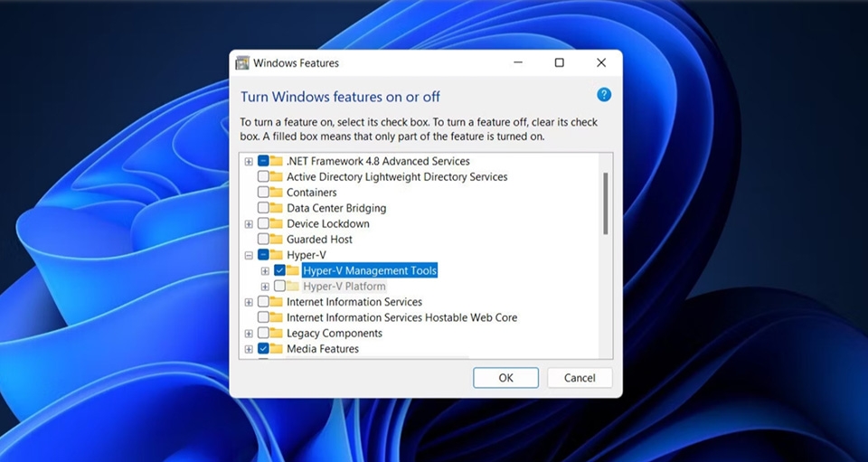Image resolution: width=868 pixels, height=462 pixels.
Task: Select the Device Lockdown label
Action: click(327, 224)
